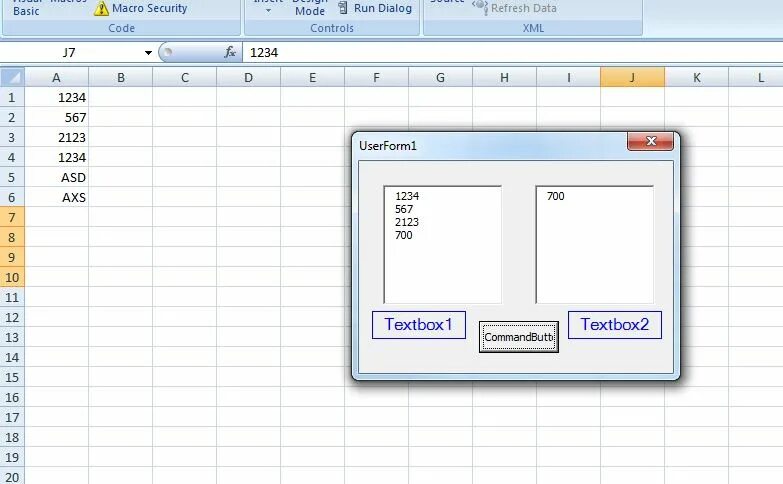The height and width of the screenshot is (484, 783).
Task: Click 2123 line in left textbox
Action: click(406, 222)
